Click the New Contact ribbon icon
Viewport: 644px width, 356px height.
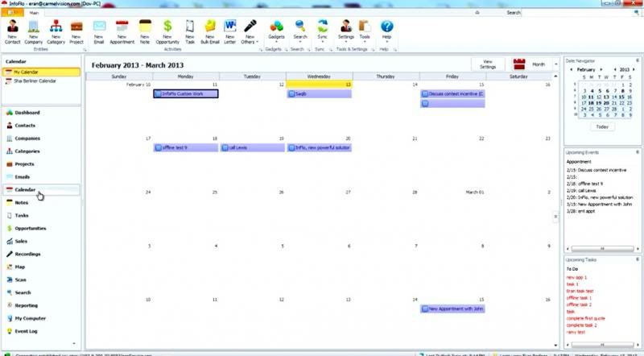click(12, 32)
